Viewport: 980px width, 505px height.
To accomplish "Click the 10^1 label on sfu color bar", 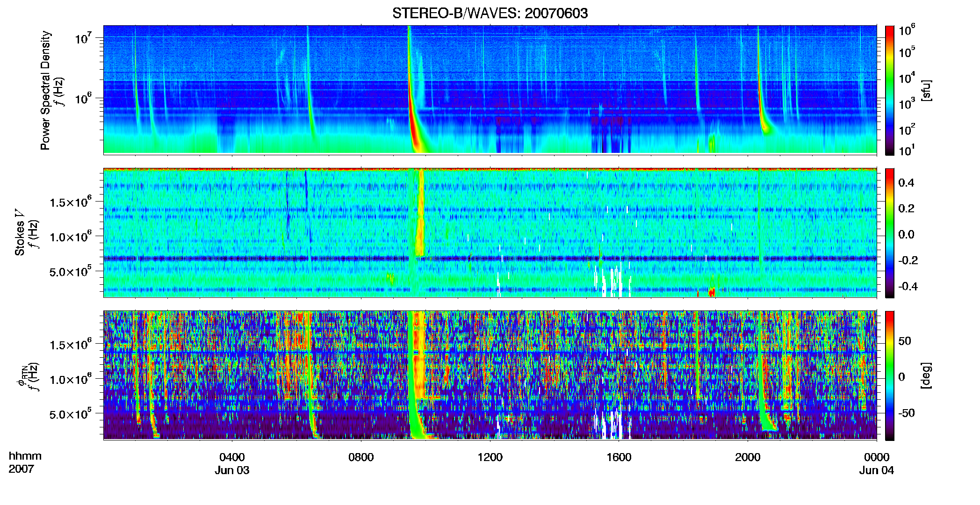I will (907, 151).
